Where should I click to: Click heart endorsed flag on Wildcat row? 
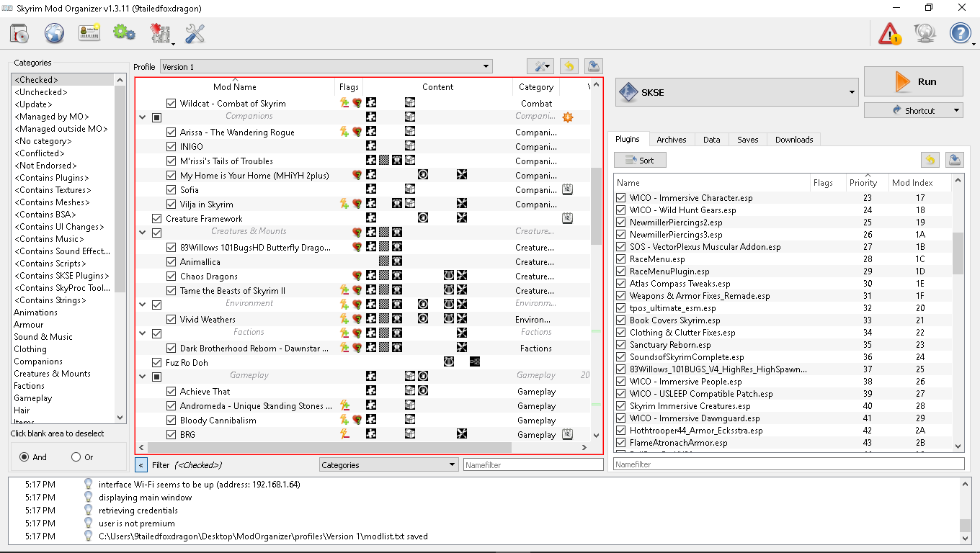[x=357, y=103]
